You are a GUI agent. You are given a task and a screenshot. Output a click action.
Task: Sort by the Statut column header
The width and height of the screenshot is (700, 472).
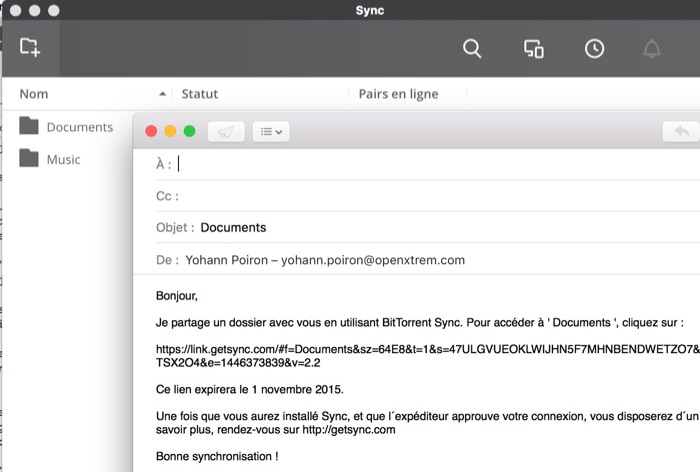[x=200, y=94]
